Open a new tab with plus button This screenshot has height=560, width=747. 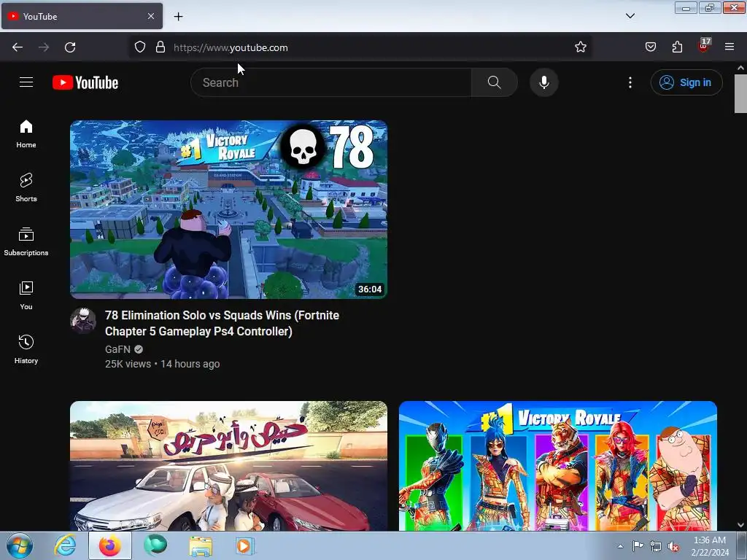(178, 17)
